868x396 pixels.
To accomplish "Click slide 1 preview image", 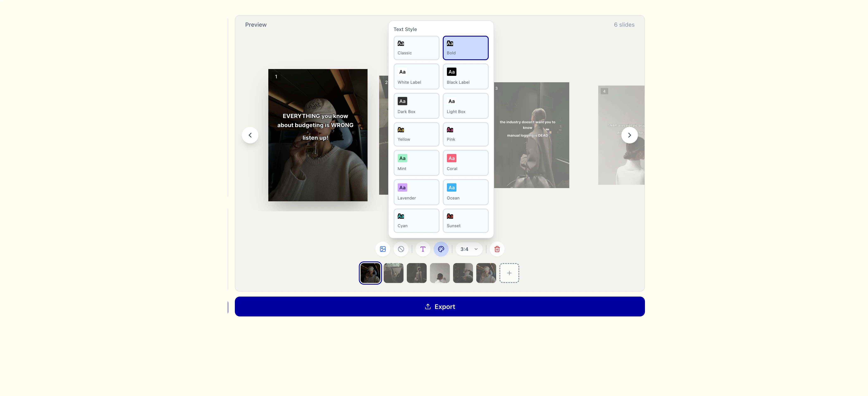I will pos(318,135).
